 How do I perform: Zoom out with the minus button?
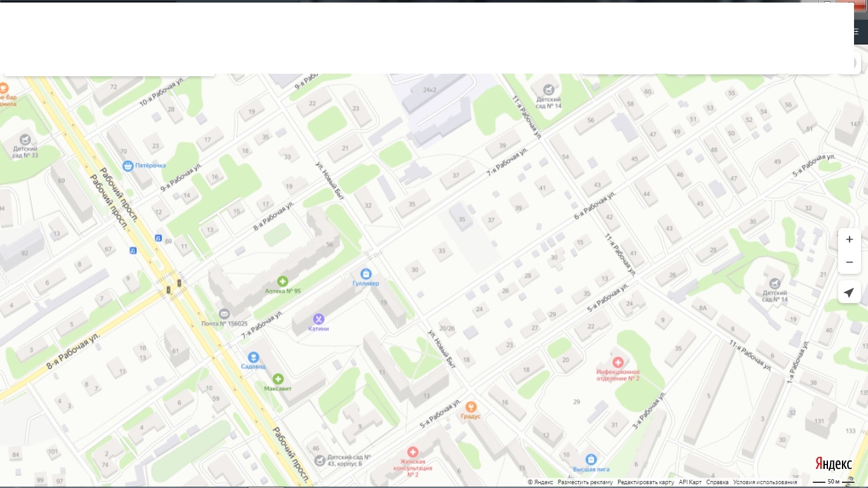(x=850, y=262)
